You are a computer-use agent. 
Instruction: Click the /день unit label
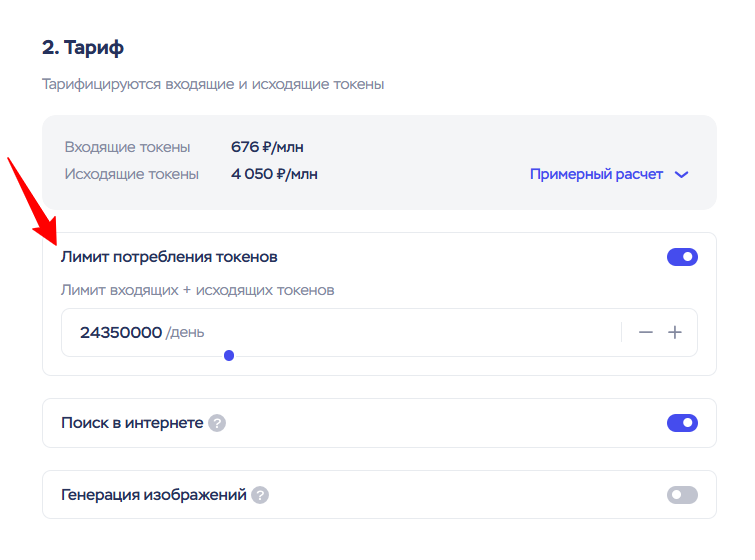[185, 333]
